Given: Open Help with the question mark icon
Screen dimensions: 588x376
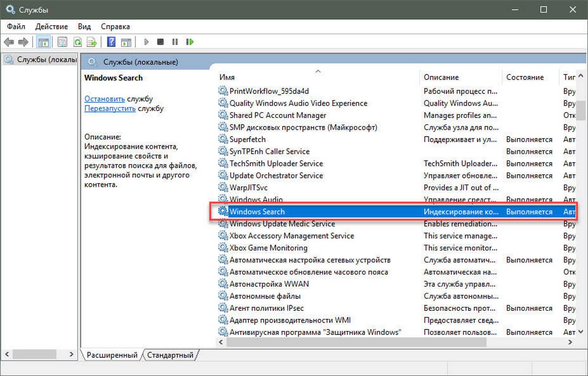Looking at the screenshot, I should pyautogui.click(x=111, y=42).
